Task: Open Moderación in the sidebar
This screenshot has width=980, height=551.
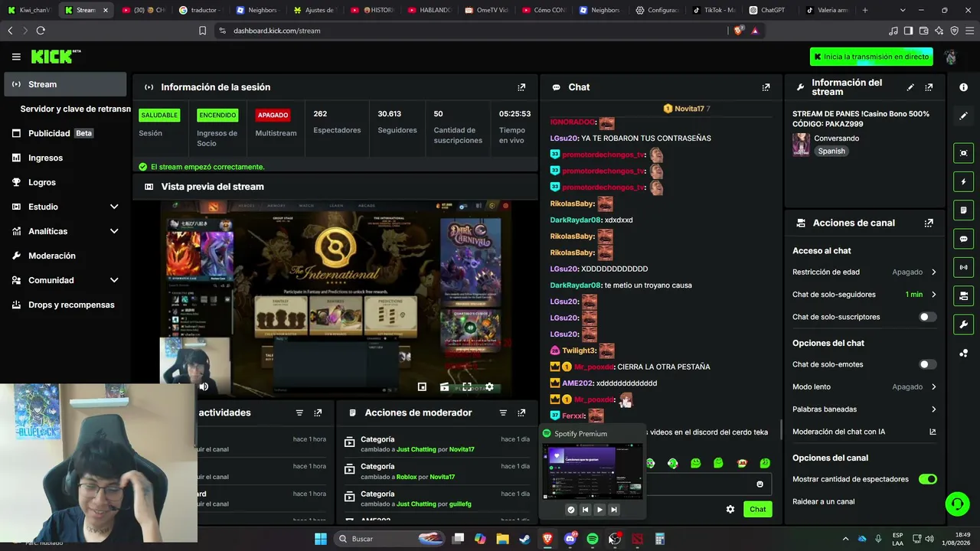Action: pos(67,256)
